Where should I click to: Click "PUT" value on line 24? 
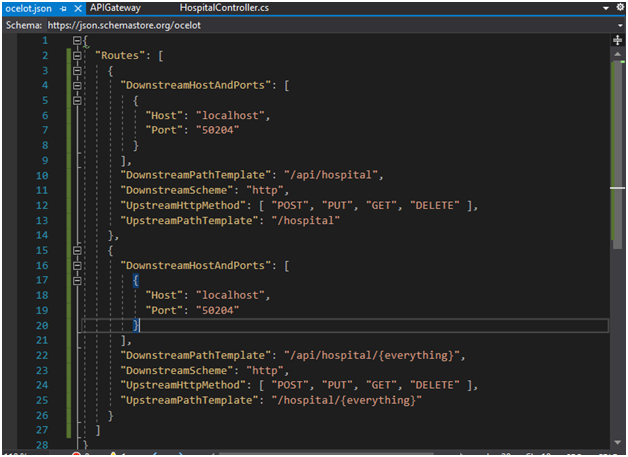pyautogui.click(x=337, y=385)
